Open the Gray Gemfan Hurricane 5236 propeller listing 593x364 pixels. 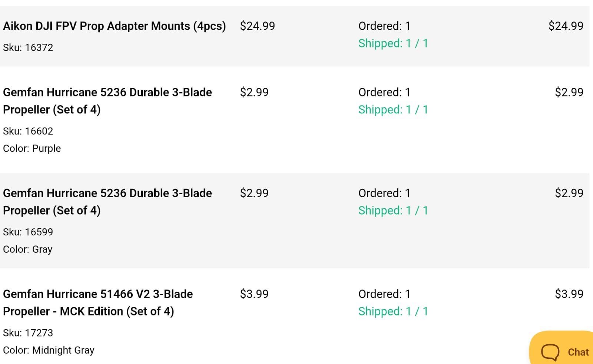(107, 202)
